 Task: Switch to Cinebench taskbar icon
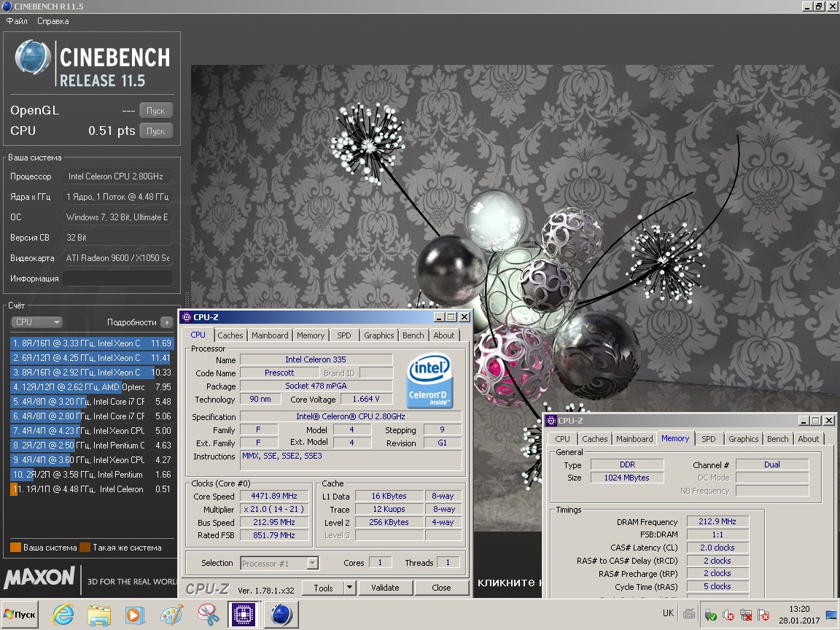click(x=281, y=615)
